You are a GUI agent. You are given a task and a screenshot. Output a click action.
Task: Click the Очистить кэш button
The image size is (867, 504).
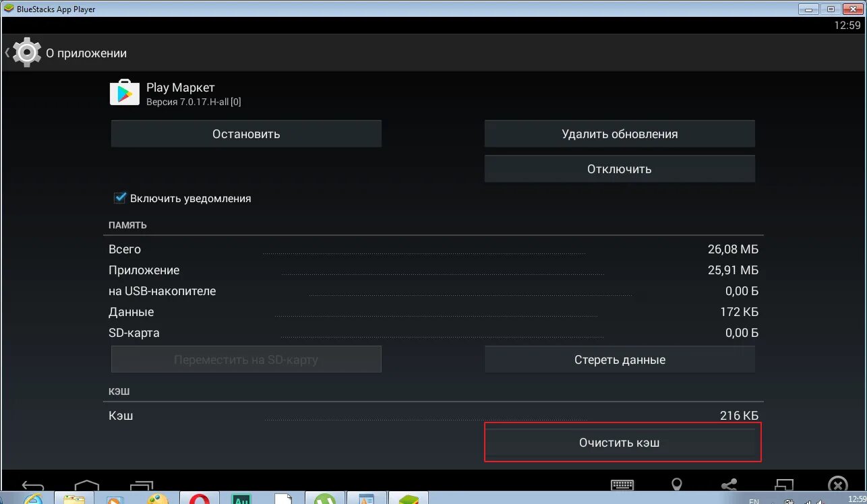(620, 443)
